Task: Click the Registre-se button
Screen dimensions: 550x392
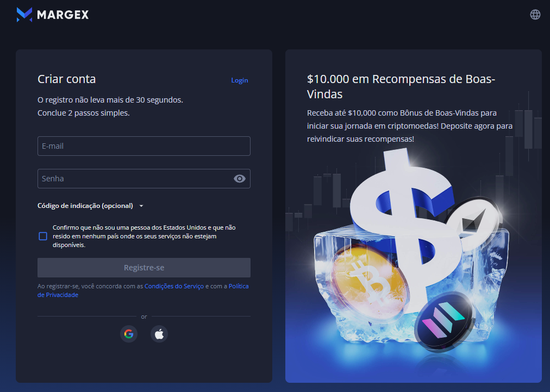Action: pyautogui.click(x=144, y=268)
